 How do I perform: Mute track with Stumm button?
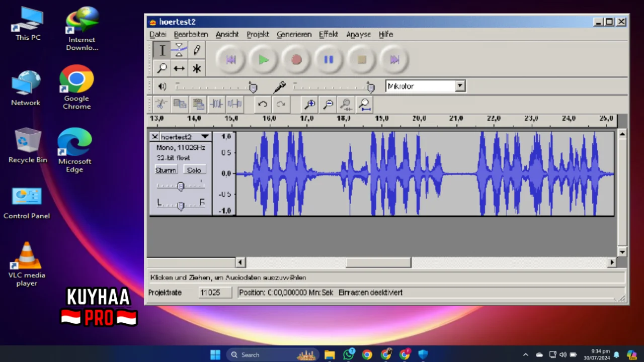pyautogui.click(x=166, y=170)
